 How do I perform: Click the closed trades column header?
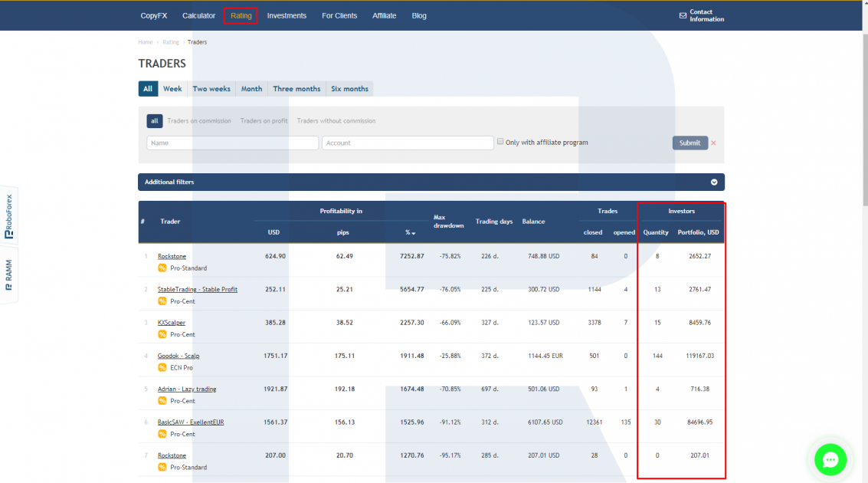pos(593,232)
